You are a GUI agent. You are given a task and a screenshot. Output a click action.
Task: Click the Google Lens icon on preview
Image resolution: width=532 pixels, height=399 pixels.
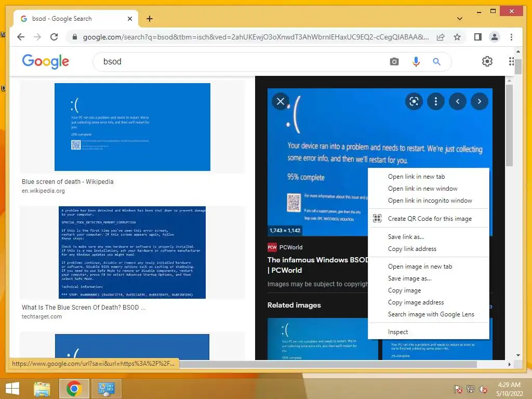[x=414, y=101]
